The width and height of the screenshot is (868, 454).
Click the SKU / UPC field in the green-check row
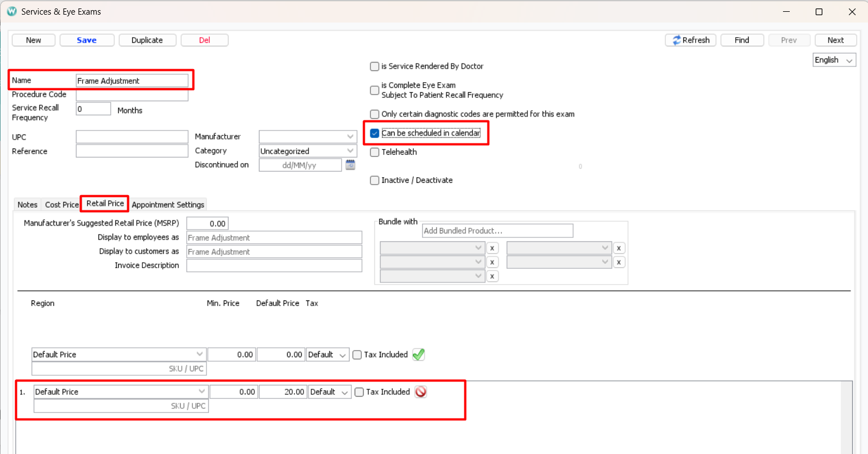(x=119, y=368)
